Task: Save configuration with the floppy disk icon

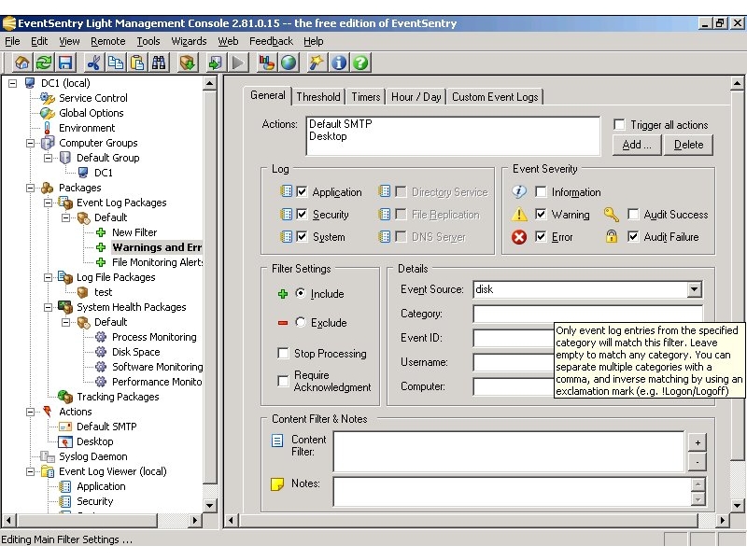Action: [65, 63]
